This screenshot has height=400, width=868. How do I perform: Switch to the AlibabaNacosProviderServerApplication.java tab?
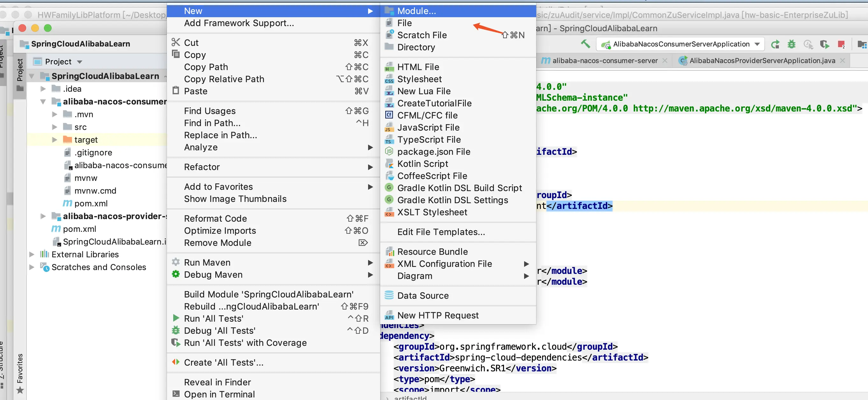762,61
